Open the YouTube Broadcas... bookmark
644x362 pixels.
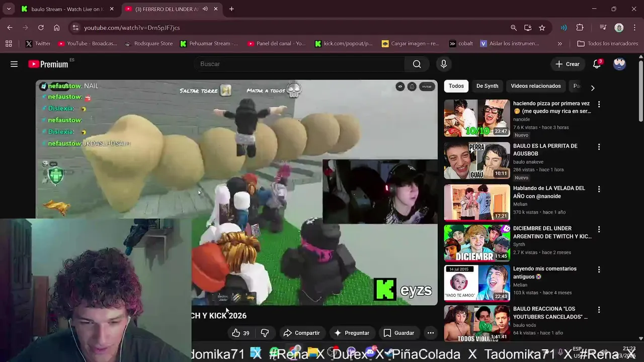(87, 44)
